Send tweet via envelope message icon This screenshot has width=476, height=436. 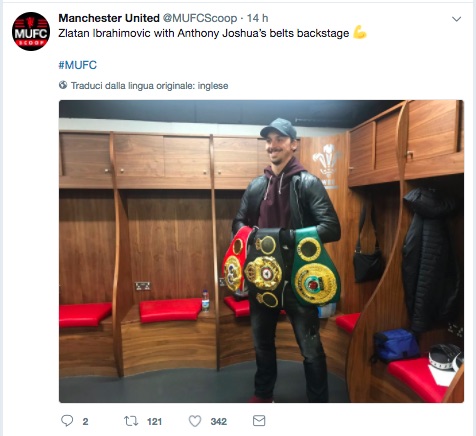click(259, 421)
